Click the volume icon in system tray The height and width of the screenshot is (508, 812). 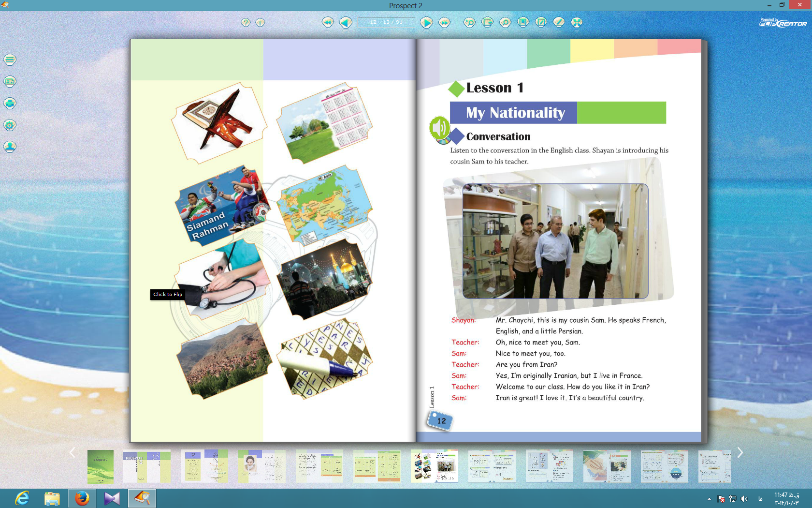[x=744, y=499]
